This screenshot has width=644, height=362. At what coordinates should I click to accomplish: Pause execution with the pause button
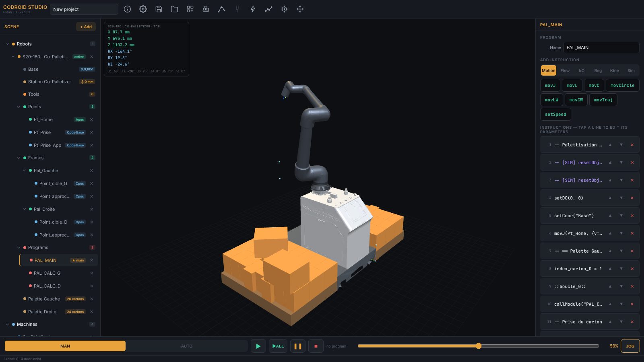(298, 346)
